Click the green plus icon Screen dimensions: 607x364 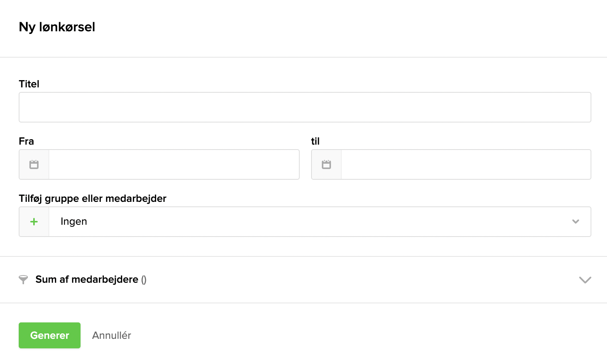coord(34,222)
